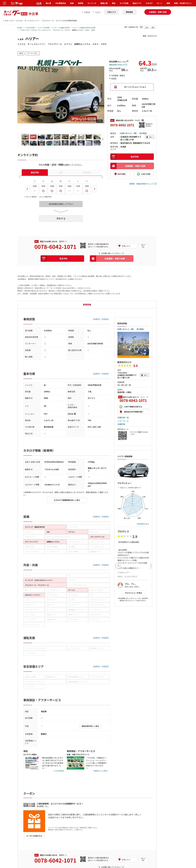Image resolution: width=196 pixels, height=868 pixels.
Task: Select the A4 print size button
Action: pos(147,27)
